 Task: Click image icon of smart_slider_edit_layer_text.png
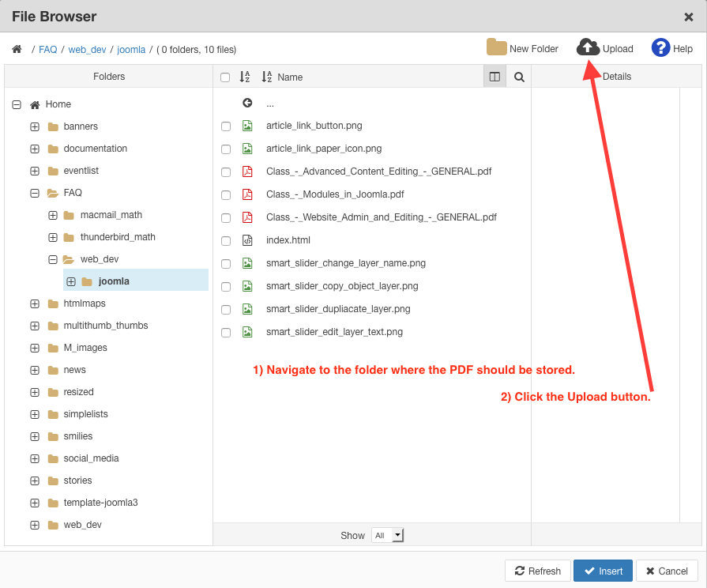tap(247, 332)
